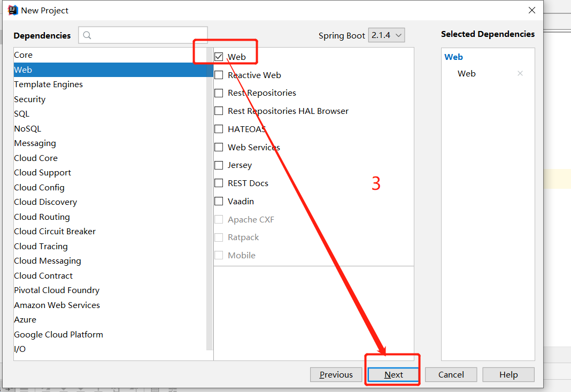Open Cloud Tracing category
The width and height of the screenshot is (571, 392).
110,247
